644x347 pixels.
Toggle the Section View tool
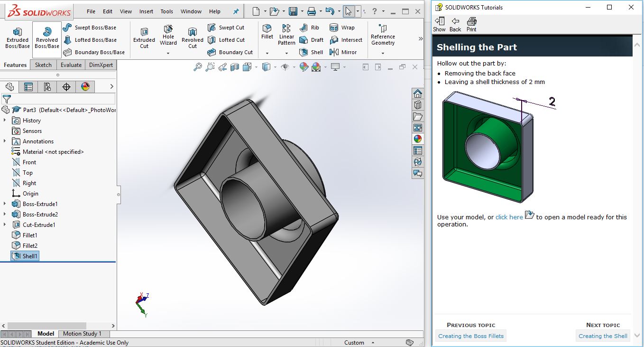click(235, 67)
